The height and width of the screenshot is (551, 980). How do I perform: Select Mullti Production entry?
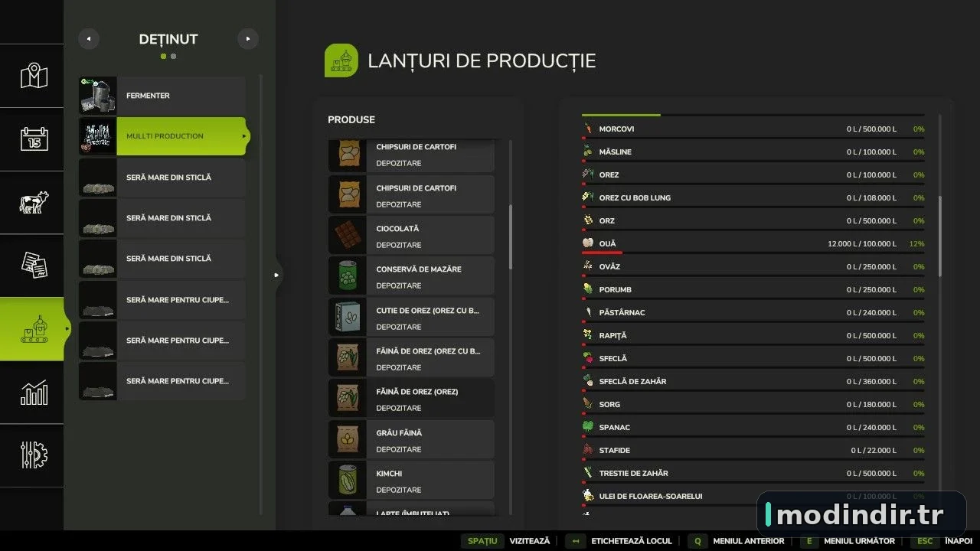coord(162,136)
